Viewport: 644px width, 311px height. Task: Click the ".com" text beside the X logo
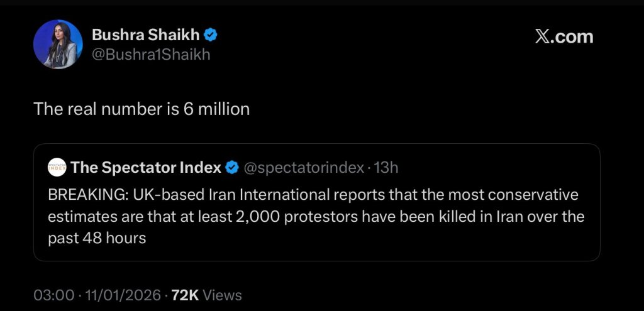pyautogui.click(x=574, y=36)
